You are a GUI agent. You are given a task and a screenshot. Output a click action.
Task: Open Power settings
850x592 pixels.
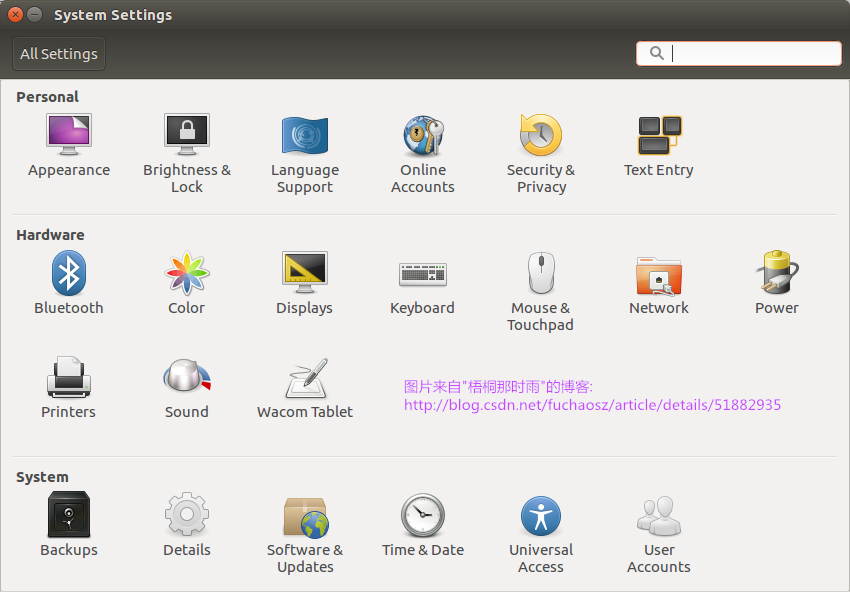pos(777,282)
